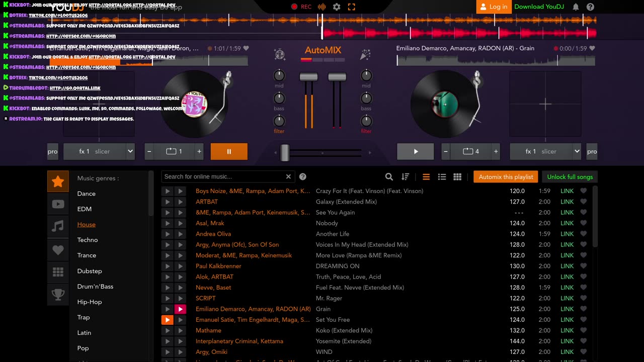Image resolution: width=644 pixels, height=362 pixels.
Task: Select the Dance genre
Action: tap(87, 194)
